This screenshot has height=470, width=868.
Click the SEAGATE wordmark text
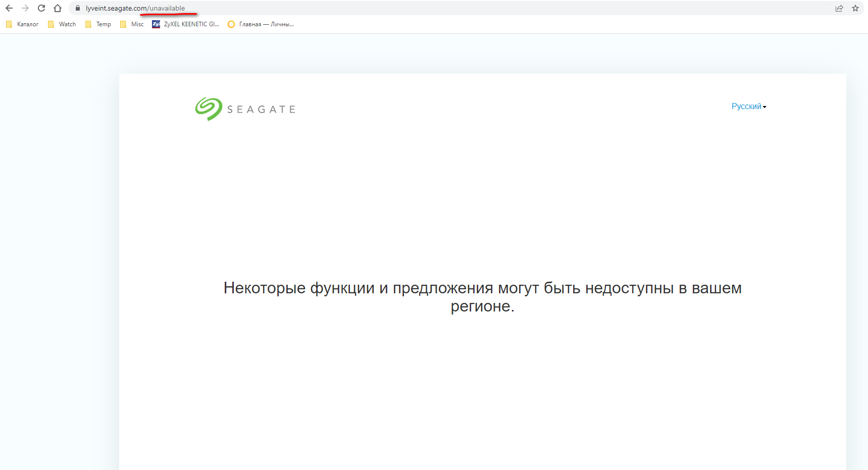pyautogui.click(x=261, y=110)
